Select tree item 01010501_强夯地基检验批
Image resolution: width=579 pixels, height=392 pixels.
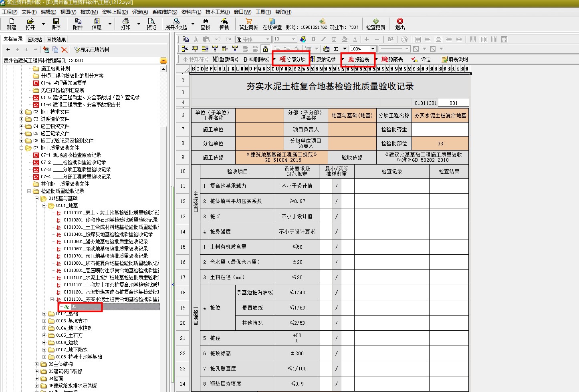coord(106,242)
